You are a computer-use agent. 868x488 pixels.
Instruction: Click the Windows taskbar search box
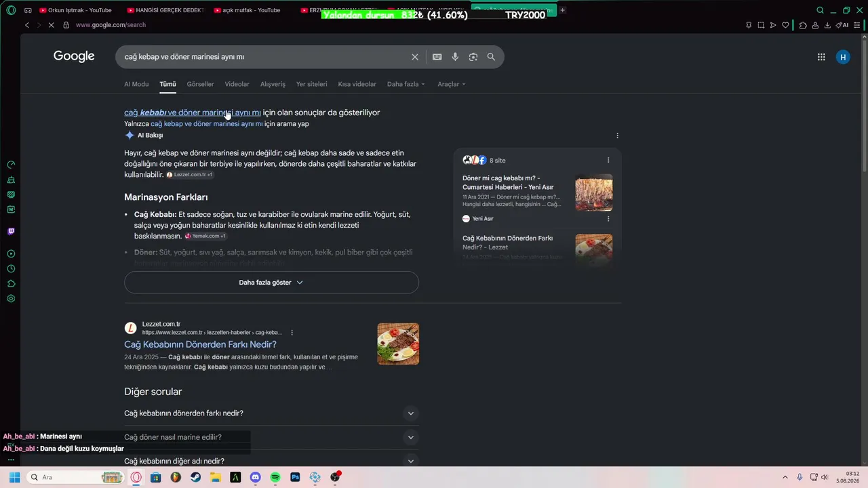[x=75, y=477]
